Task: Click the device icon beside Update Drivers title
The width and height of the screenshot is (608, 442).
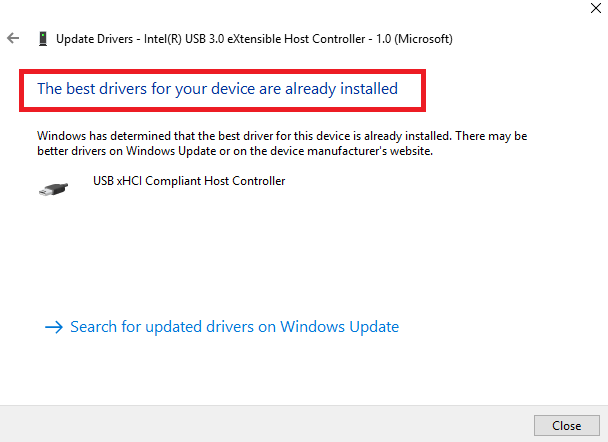Action: pyautogui.click(x=43, y=39)
